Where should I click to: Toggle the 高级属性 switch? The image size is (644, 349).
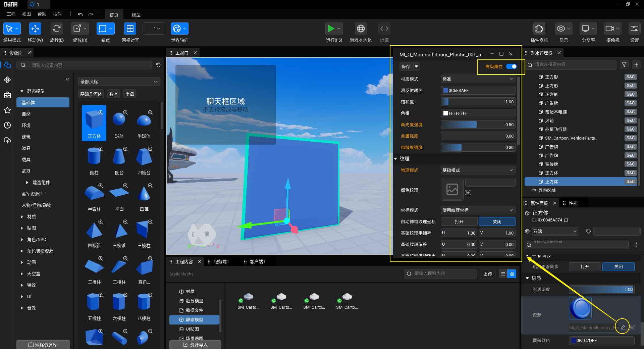coord(512,66)
